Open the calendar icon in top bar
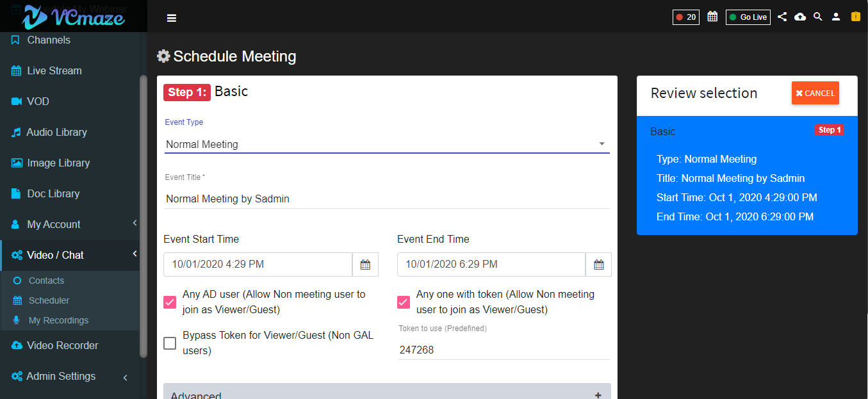This screenshot has width=868, height=399. pyautogui.click(x=712, y=17)
